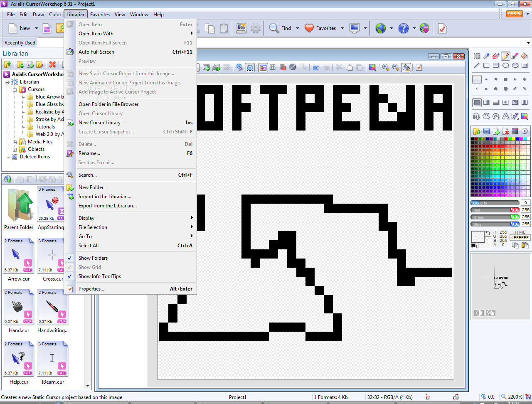Adjust the Blue color slider handle

515,224
